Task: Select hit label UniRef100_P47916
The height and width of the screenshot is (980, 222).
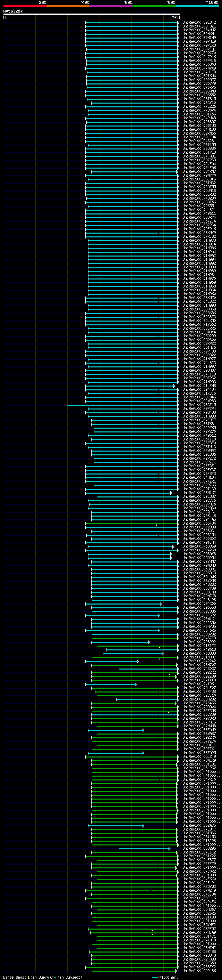Action: pyautogui.click(x=199, y=57)
